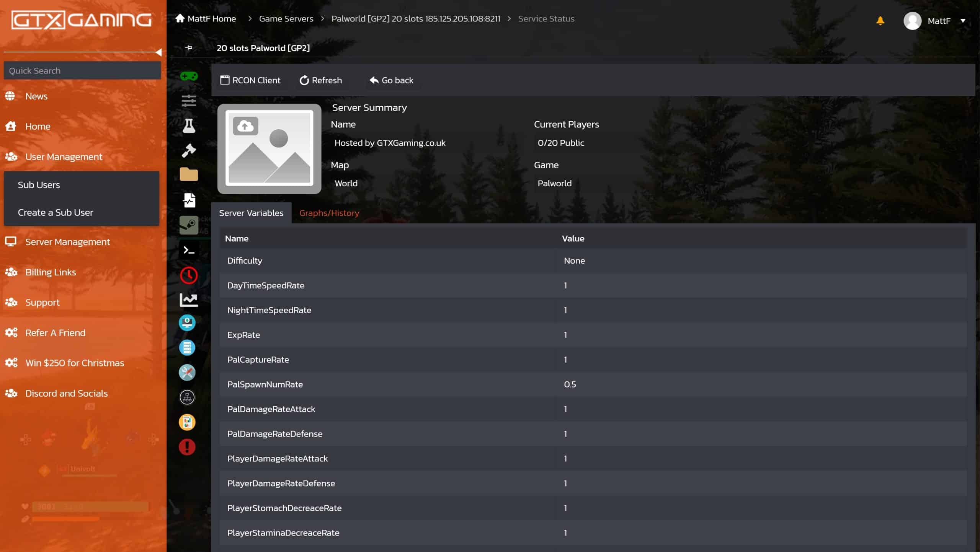Open Game Servers breadcrumb link
Viewport: 980px width, 552px height.
286,18
